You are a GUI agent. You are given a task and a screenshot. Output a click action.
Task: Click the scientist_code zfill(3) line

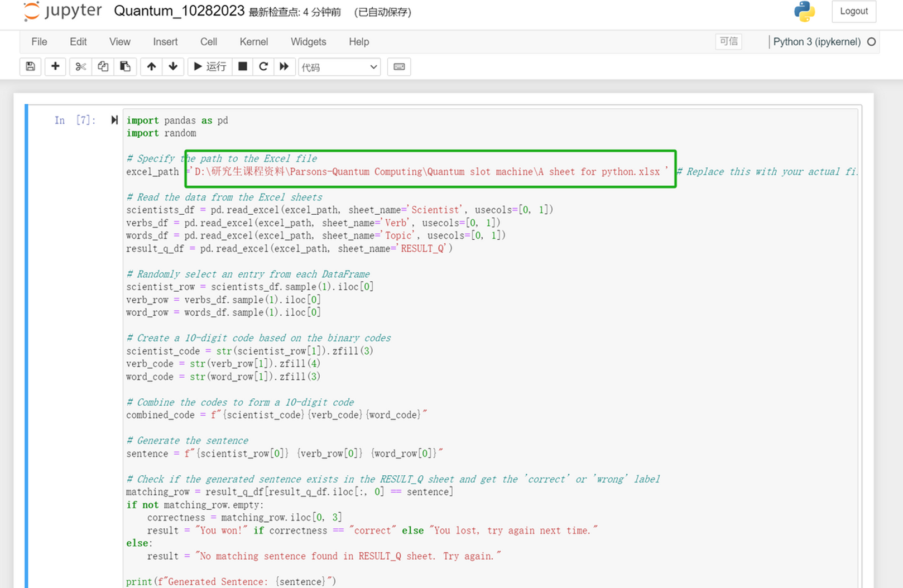[x=249, y=351]
